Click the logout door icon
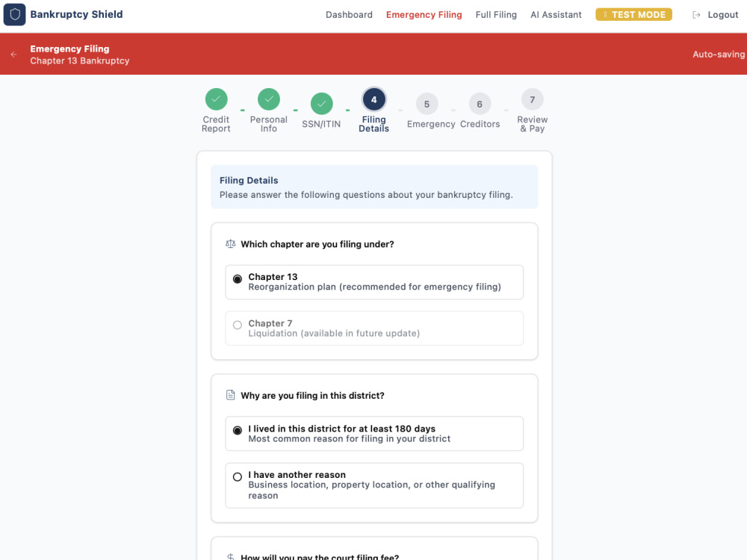This screenshot has height=560, width=747. click(696, 15)
